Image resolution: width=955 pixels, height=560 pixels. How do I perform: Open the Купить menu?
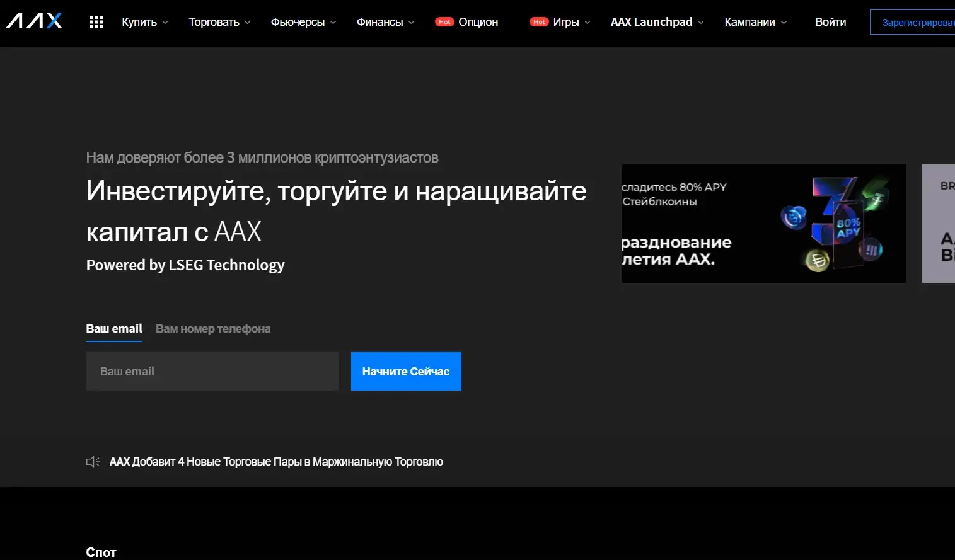(139, 22)
